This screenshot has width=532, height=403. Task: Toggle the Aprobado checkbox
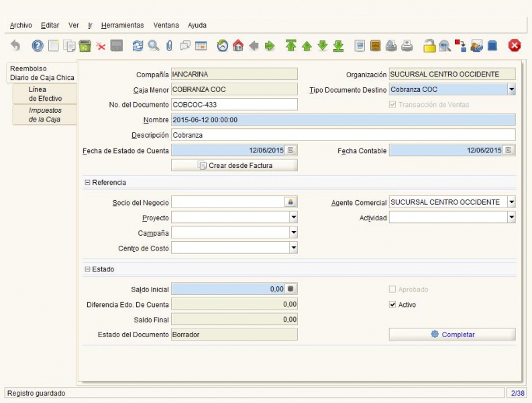coord(392,289)
